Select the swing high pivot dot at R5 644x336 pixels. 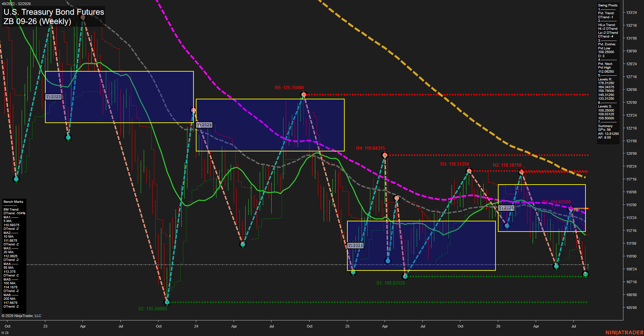(x=303, y=95)
